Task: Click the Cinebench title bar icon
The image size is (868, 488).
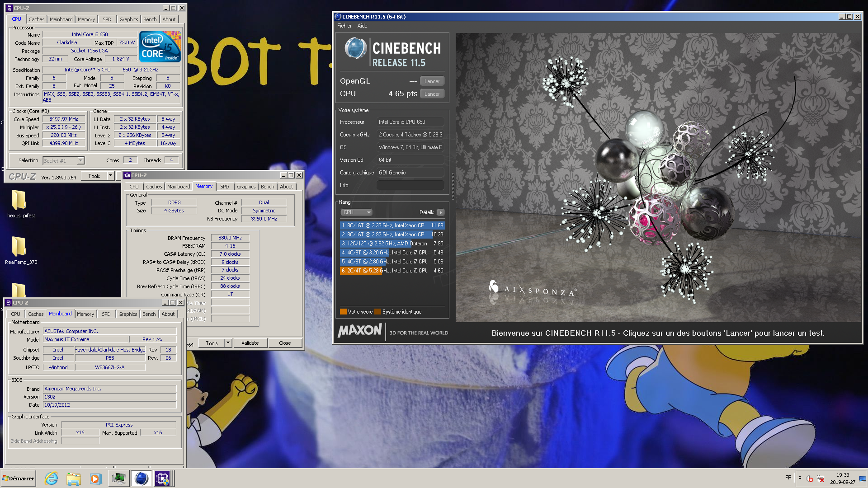Action: 338,17
